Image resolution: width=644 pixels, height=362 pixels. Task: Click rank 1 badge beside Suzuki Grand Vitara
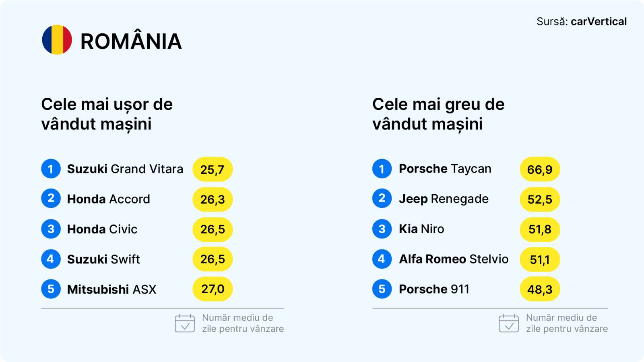[x=51, y=169]
